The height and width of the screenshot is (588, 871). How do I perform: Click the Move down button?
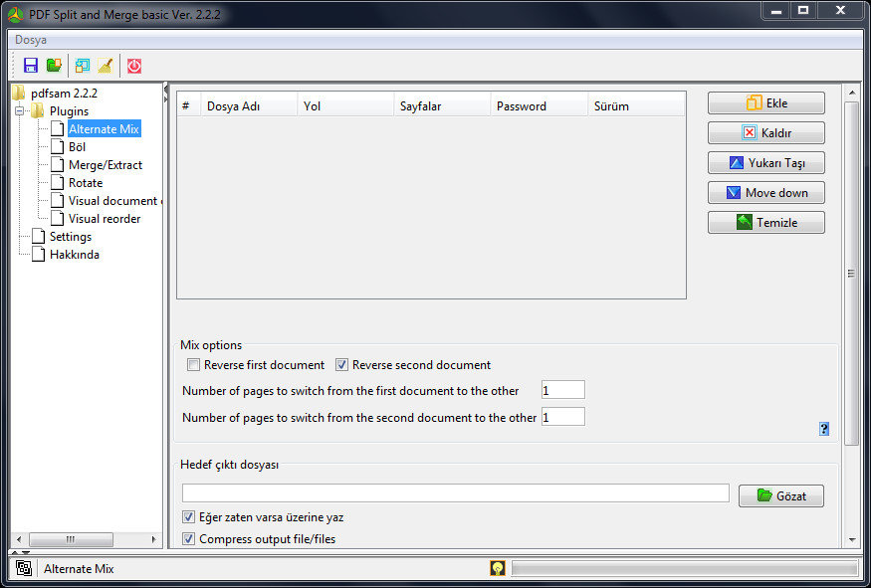tap(766, 193)
